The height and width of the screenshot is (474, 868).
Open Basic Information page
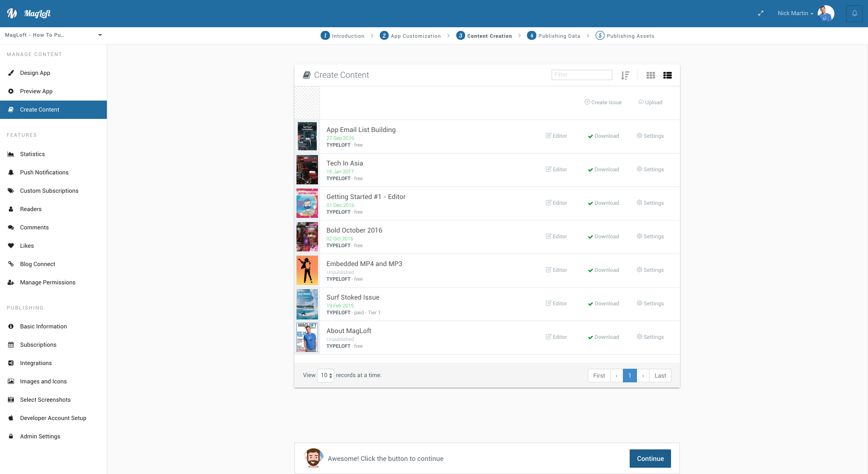pos(53,326)
